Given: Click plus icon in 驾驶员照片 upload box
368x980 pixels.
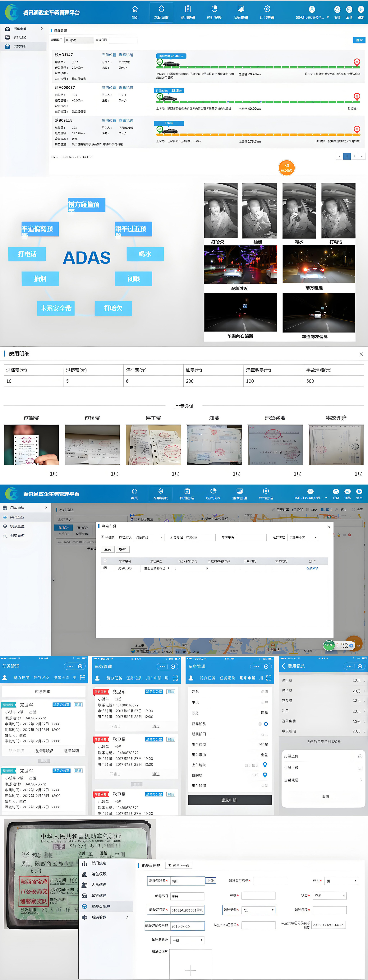Looking at the screenshot, I should pos(191,970).
